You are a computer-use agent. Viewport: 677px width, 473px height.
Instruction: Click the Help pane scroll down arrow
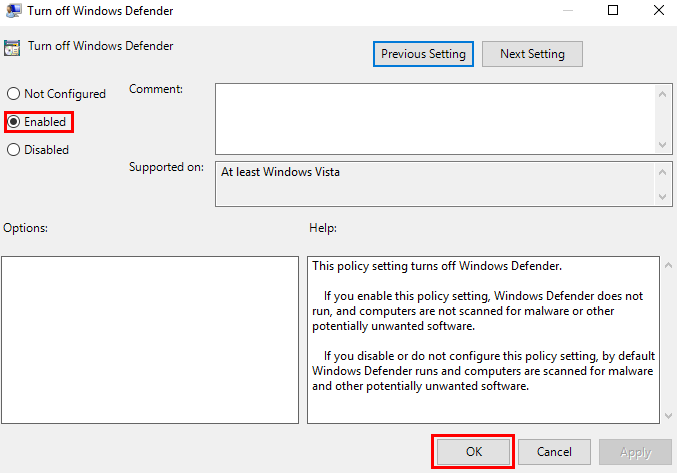(x=668, y=416)
